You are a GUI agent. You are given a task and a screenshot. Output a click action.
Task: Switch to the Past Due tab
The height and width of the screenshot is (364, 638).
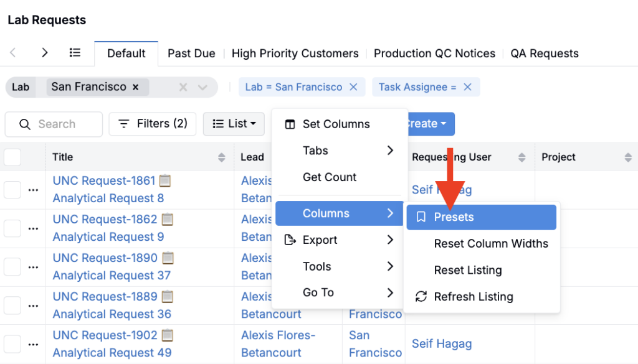191,54
